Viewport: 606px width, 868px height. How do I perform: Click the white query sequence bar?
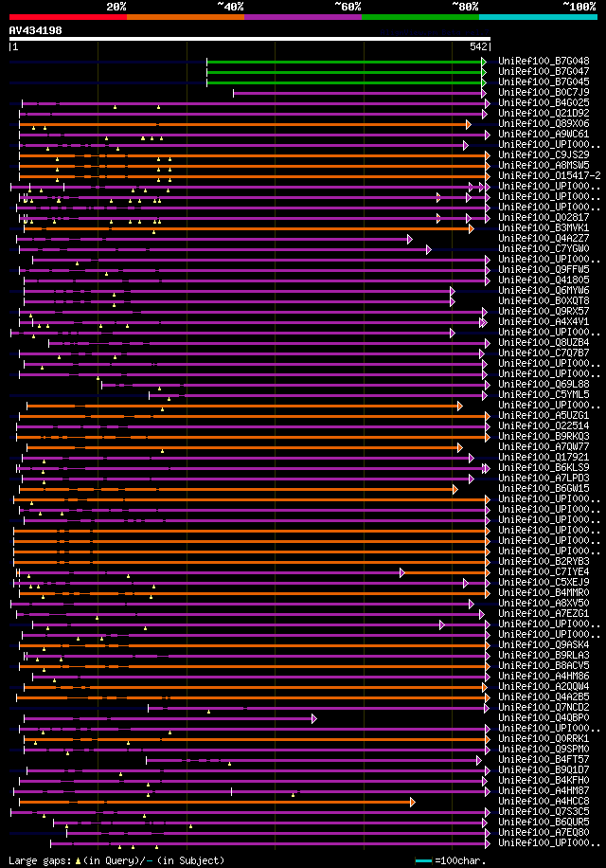pos(249,39)
